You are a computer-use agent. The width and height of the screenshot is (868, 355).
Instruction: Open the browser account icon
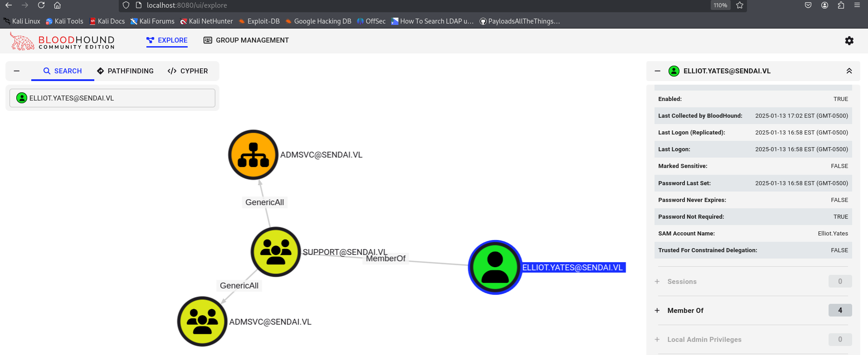(x=824, y=5)
